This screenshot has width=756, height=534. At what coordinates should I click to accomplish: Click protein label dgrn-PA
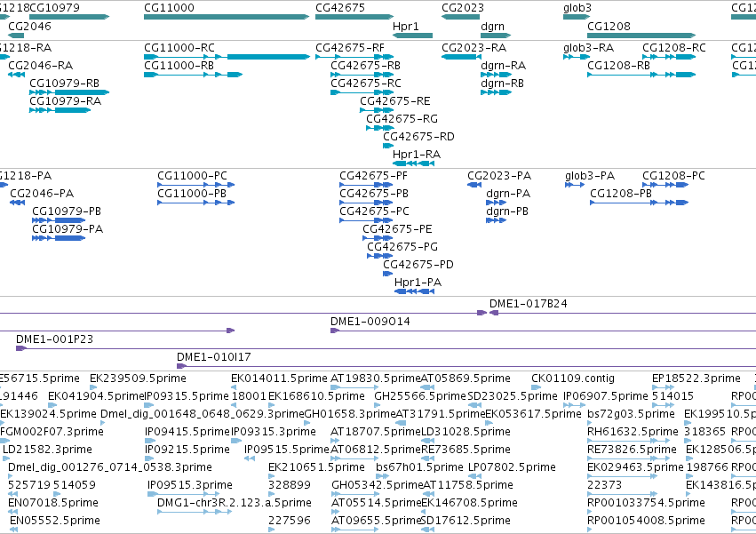[508, 194]
